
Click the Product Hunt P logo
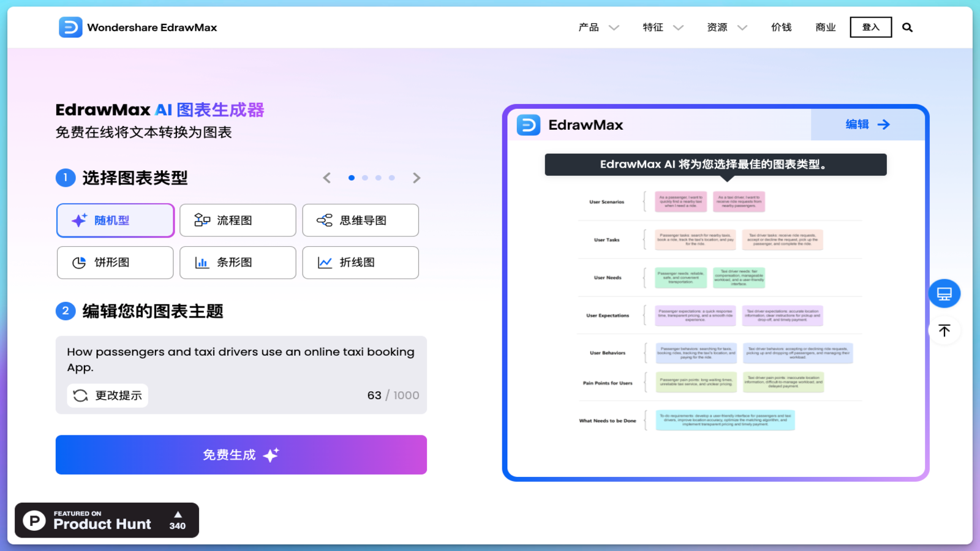pos(34,520)
